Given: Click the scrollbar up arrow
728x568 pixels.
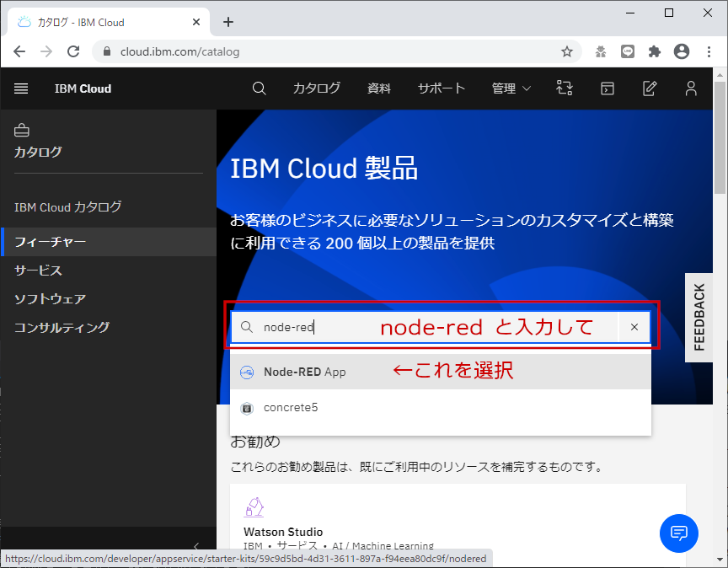Looking at the screenshot, I should (x=720, y=74).
